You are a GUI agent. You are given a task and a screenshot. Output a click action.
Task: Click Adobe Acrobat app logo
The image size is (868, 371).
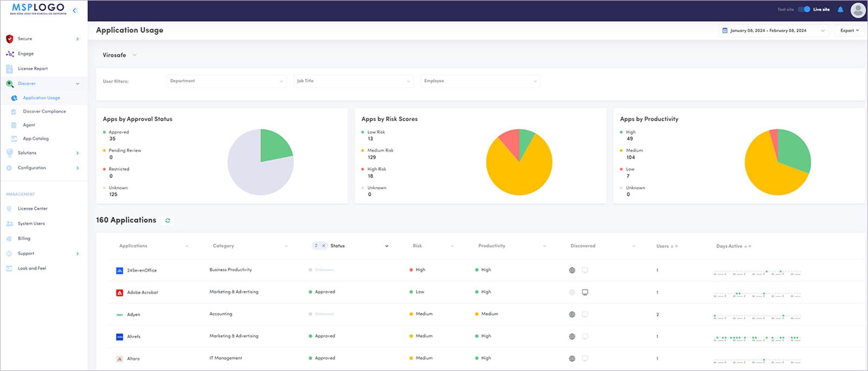[119, 293]
